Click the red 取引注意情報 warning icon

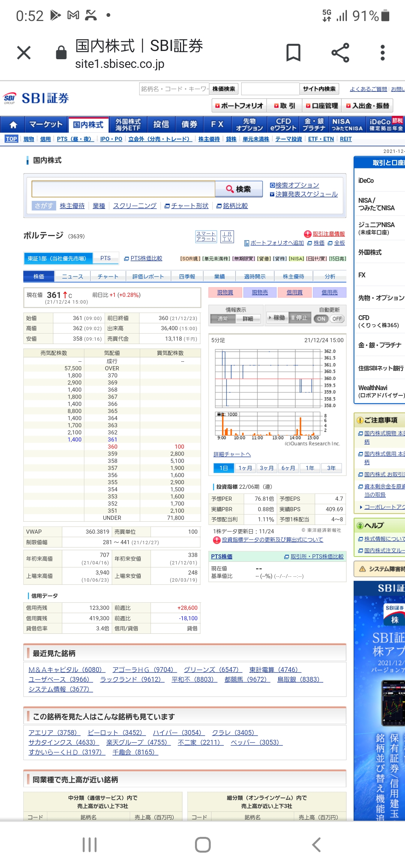pyautogui.click(x=307, y=234)
